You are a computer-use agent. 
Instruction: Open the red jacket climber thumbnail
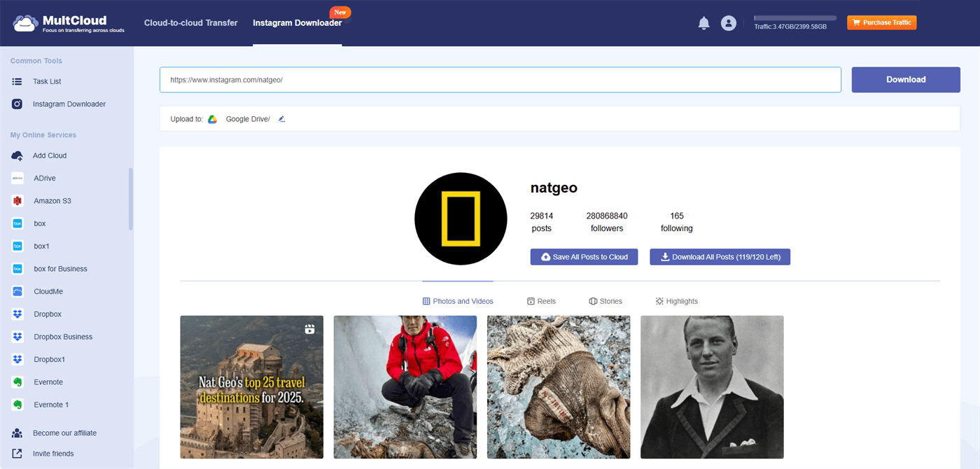[405, 387]
